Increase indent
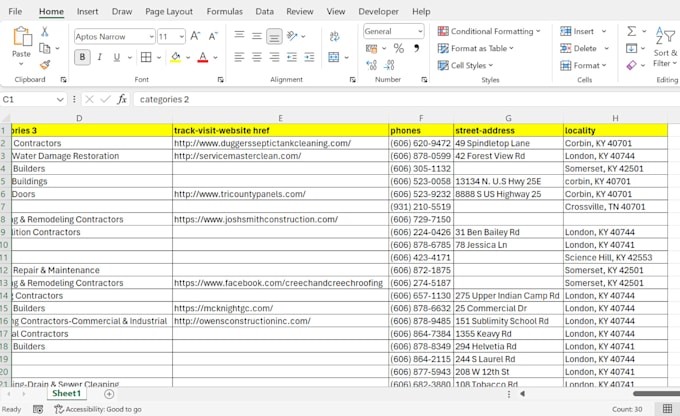The height and width of the screenshot is (416, 680). coord(309,57)
